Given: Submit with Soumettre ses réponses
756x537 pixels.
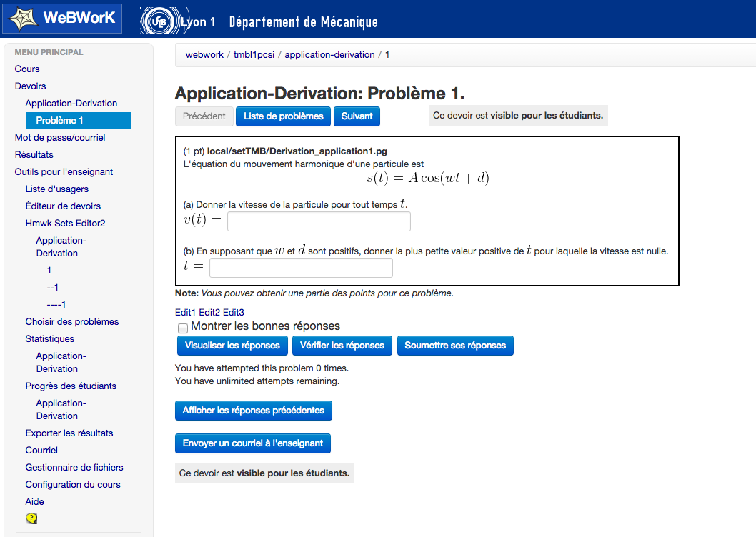Looking at the screenshot, I should 455,346.
